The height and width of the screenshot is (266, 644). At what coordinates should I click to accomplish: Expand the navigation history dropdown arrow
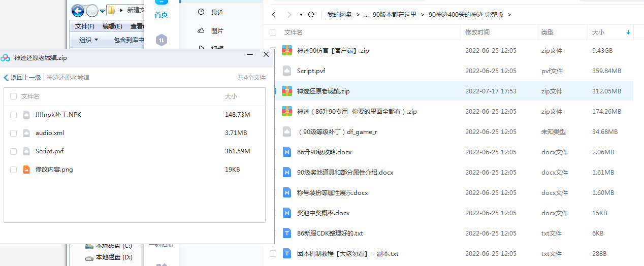click(301, 15)
